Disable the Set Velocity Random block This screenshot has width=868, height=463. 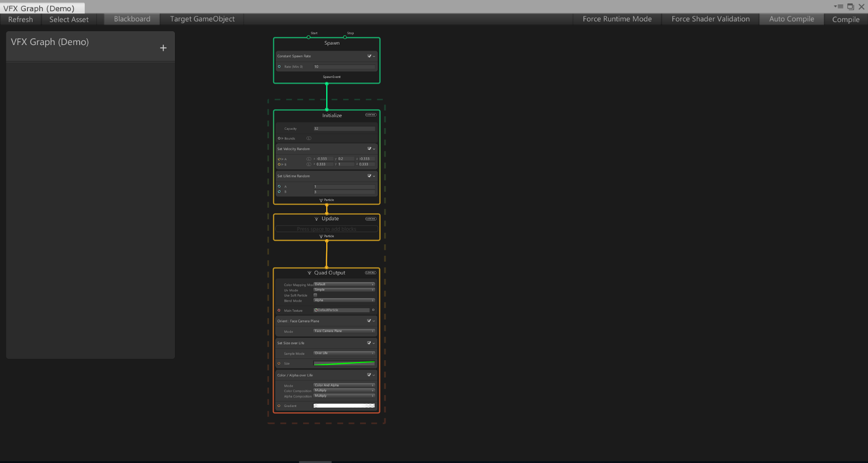369,149
